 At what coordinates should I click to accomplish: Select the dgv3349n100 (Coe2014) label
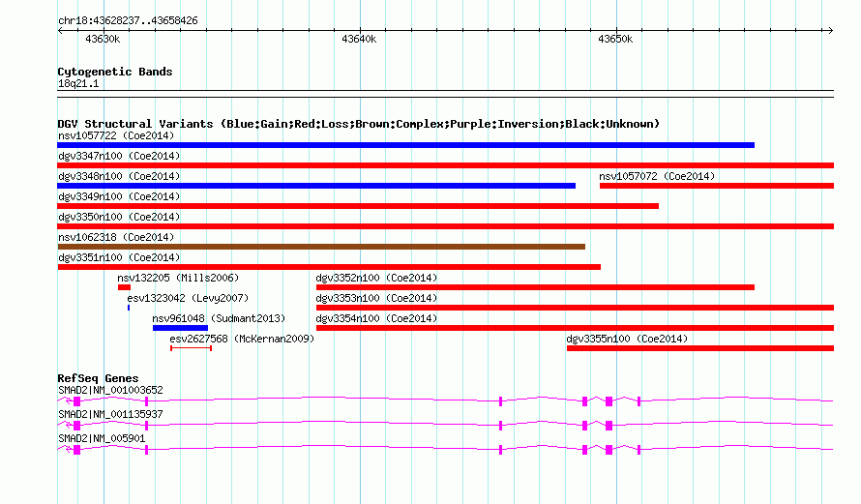click(x=119, y=196)
